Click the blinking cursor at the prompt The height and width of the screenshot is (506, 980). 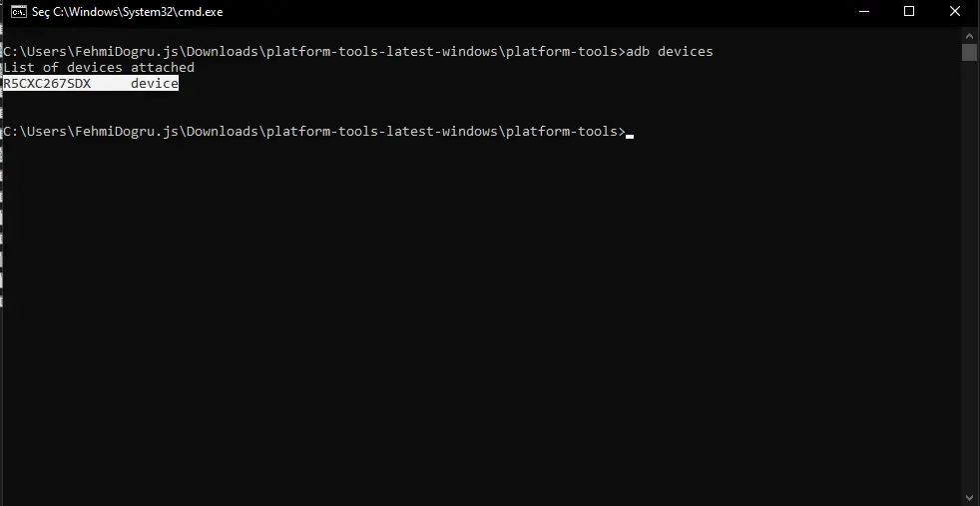click(630, 135)
